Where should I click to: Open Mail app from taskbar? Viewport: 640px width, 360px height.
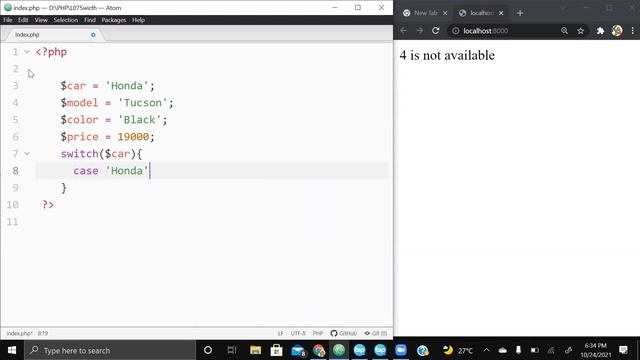click(298, 350)
